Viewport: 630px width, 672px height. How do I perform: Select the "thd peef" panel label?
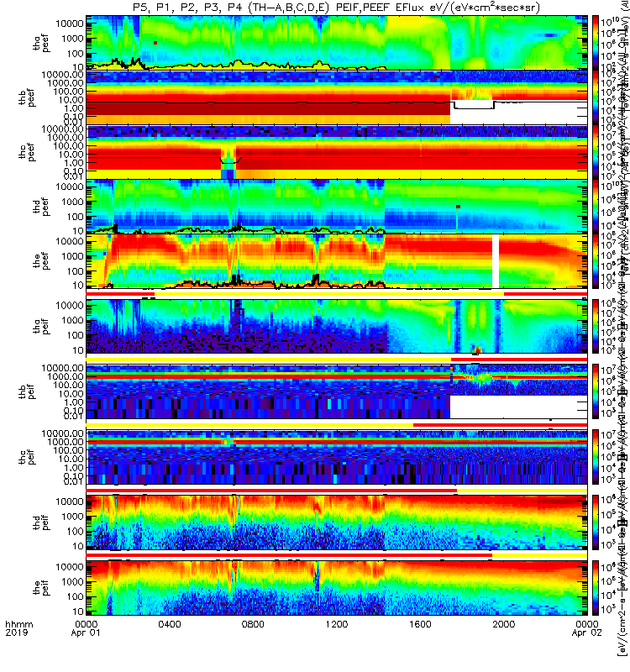click(41, 207)
